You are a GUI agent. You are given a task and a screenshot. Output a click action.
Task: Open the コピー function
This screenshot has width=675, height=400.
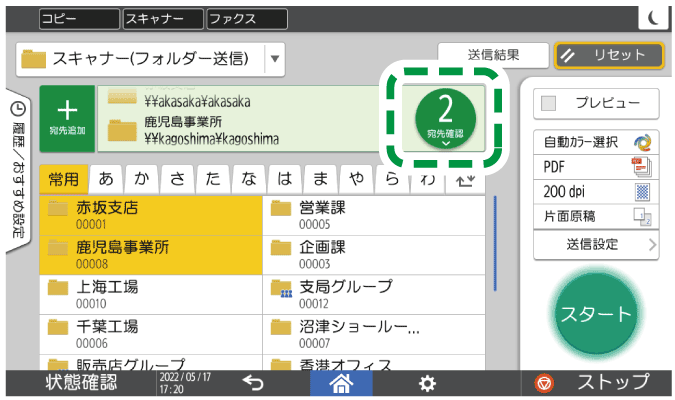[x=79, y=19]
